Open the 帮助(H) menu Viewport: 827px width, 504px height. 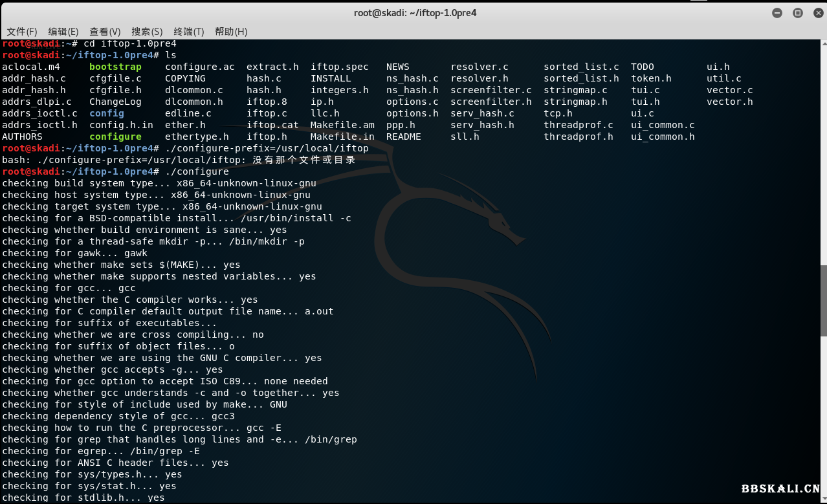(230, 31)
